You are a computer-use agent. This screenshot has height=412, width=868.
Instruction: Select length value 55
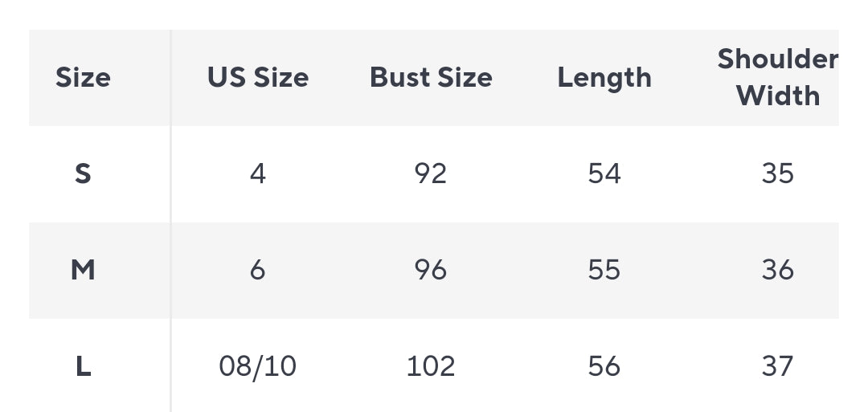pyautogui.click(x=604, y=270)
